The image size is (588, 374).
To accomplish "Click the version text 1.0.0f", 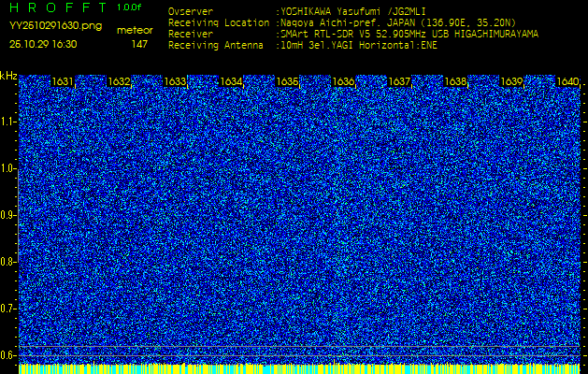I will tap(129, 7).
